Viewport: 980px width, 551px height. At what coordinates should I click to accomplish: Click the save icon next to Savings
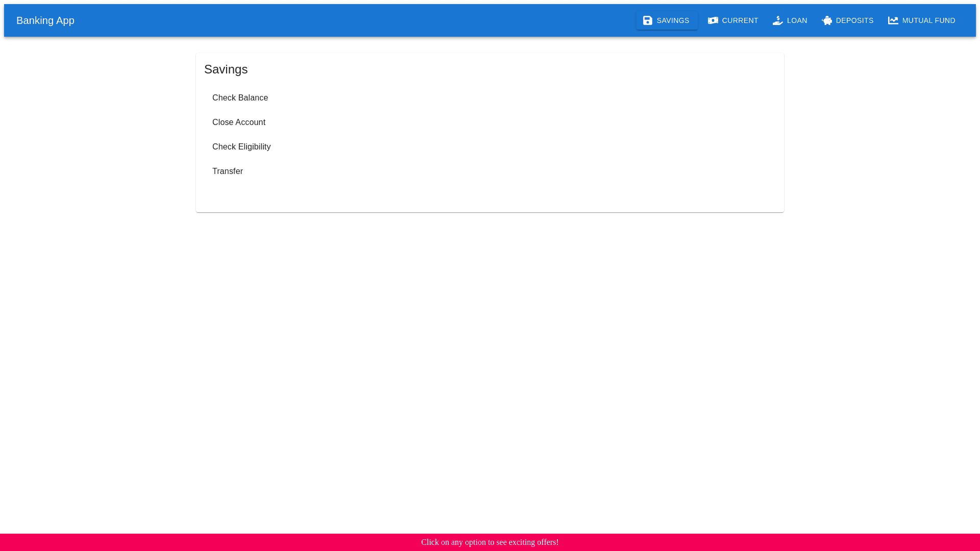[x=647, y=20]
